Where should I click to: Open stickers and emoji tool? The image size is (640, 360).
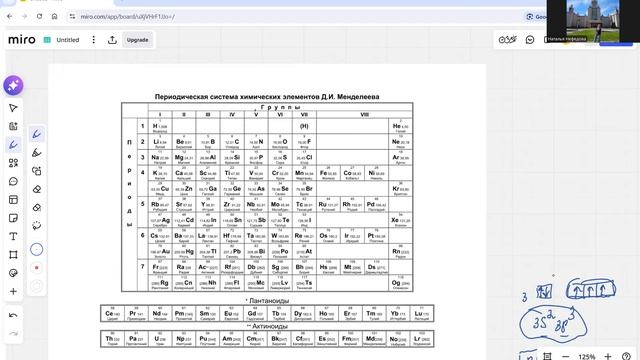13,273
